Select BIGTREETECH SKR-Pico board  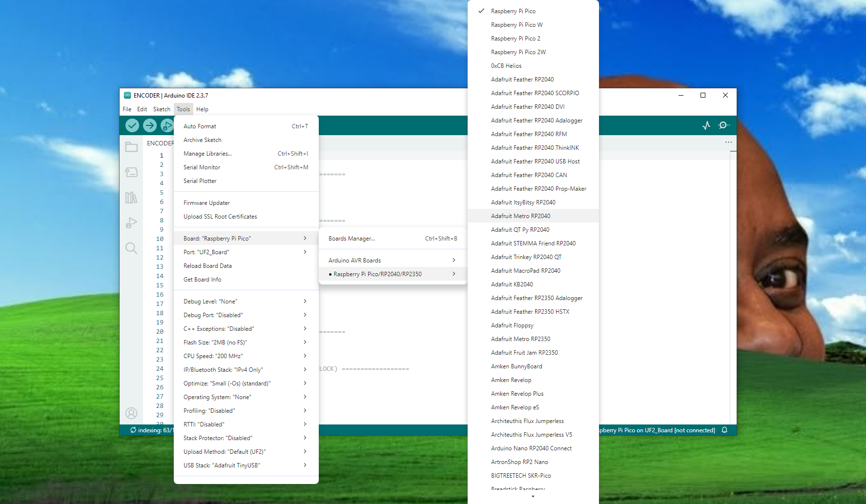click(533, 476)
